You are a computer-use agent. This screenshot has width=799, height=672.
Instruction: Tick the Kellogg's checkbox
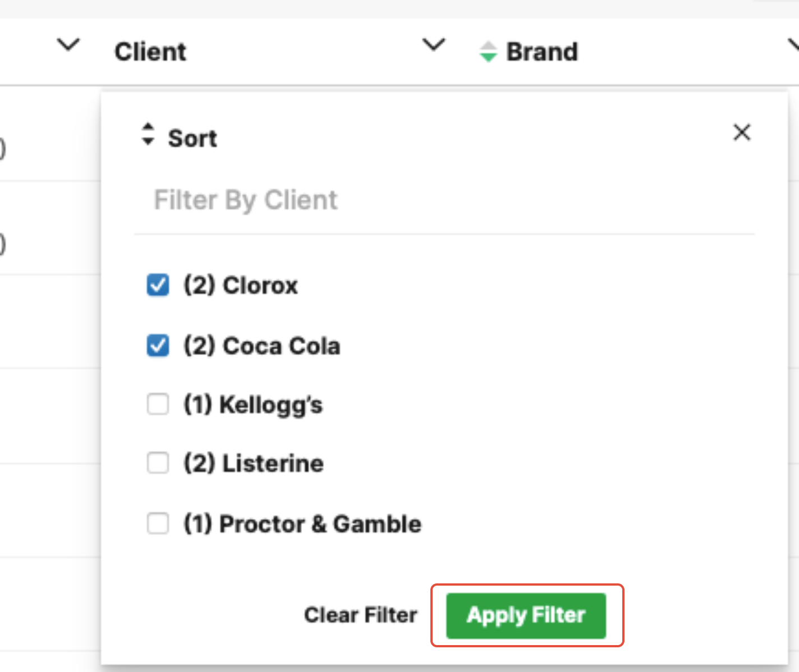point(158,404)
